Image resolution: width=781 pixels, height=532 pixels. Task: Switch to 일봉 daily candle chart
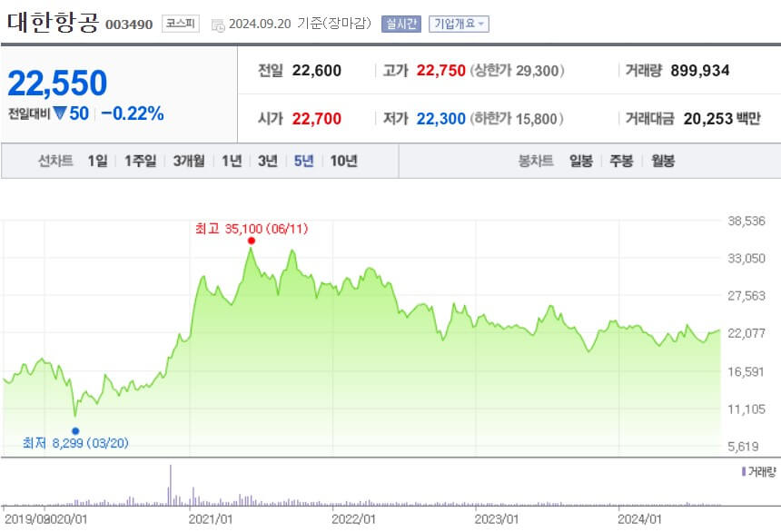click(x=581, y=161)
